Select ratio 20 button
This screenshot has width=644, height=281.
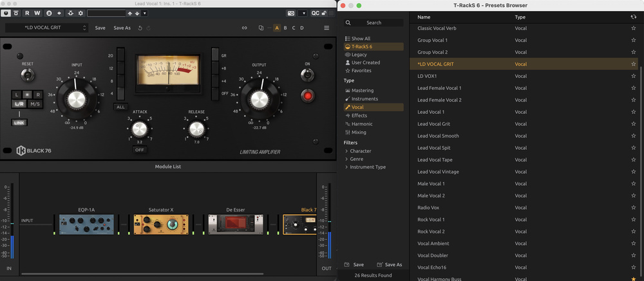[120, 54]
